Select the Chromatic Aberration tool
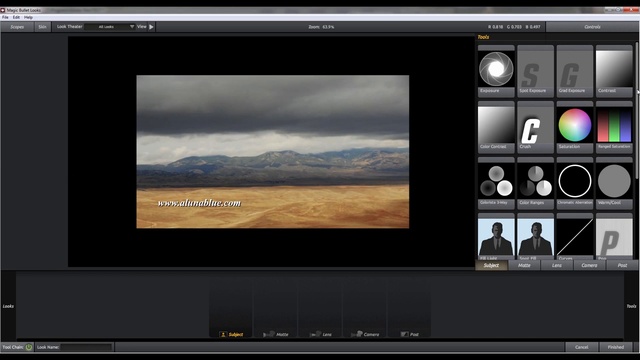Screen dimensions: 640x360 point(575,183)
